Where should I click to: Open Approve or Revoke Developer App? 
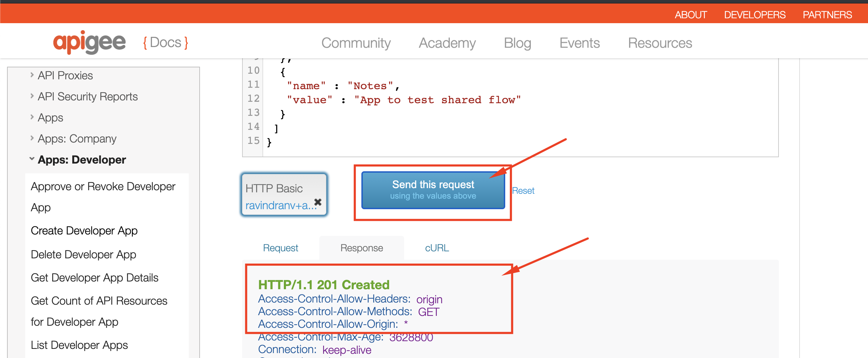click(103, 197)
